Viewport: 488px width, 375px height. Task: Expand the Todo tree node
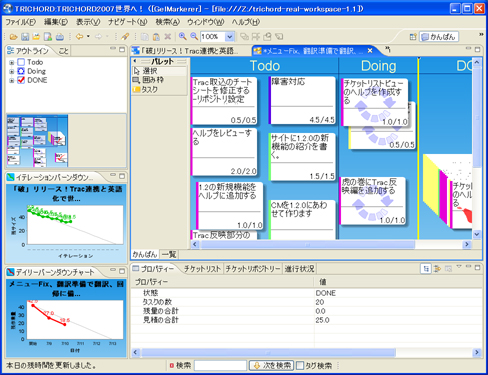[12, 62]
